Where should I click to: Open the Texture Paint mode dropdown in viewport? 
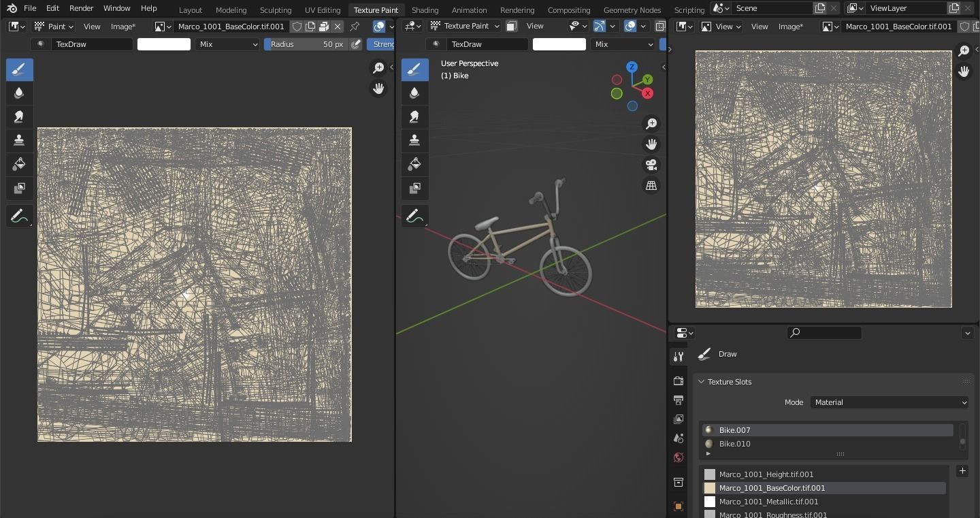(465, 26)
